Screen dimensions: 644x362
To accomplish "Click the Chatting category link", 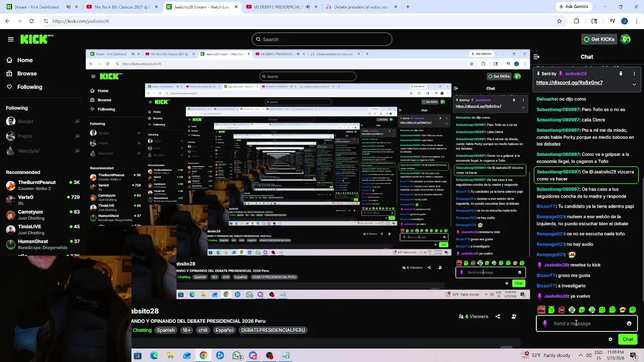I will pyautogui.click(x=142, y=330).
